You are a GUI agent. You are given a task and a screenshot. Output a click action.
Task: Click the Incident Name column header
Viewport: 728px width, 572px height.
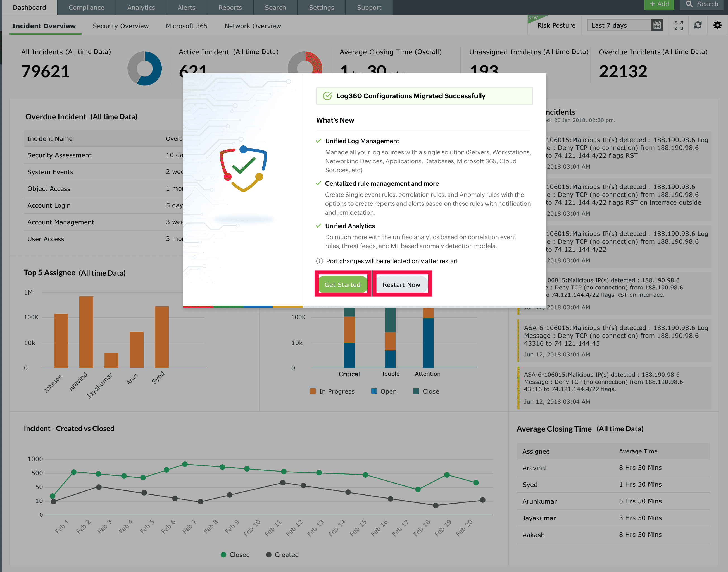point(50,139)
